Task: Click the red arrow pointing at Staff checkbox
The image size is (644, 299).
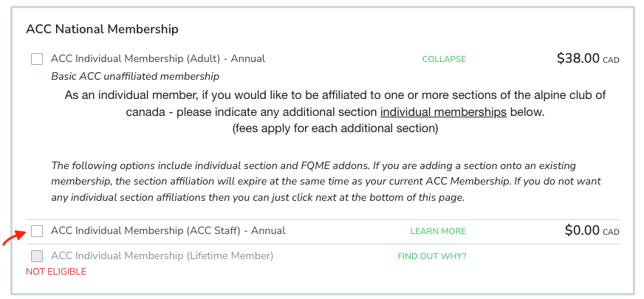Action: pyautogui.click(x=14, y=238)
